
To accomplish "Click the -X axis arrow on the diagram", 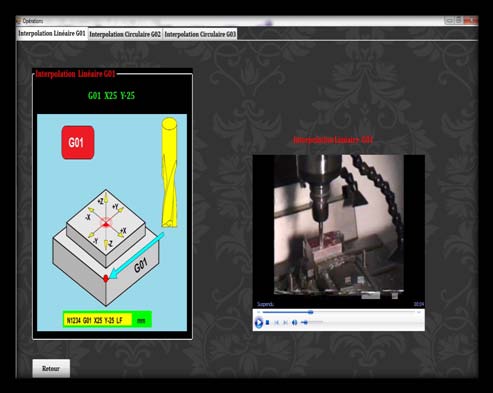I will tap(91, 211).
